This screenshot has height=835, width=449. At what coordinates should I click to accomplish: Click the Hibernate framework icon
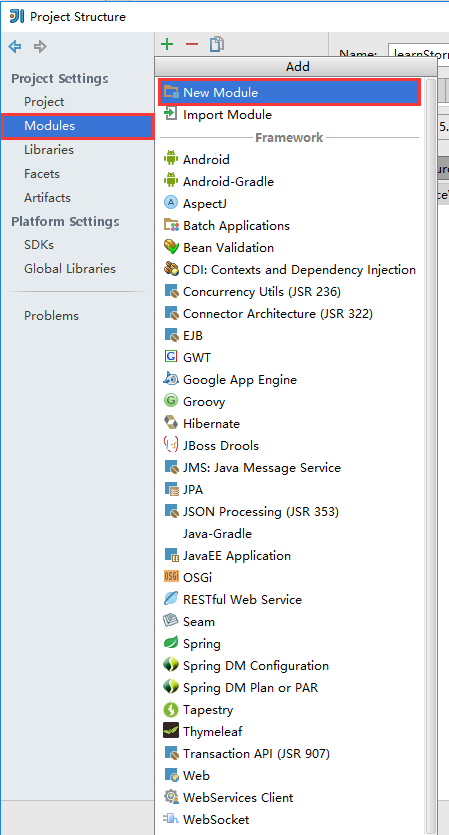[170, 423]
